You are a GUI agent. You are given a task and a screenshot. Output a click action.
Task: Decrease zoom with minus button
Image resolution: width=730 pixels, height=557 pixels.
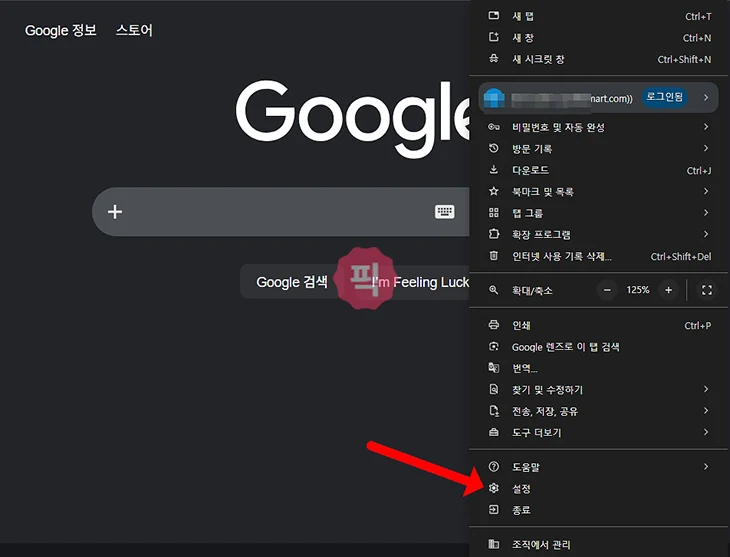[607, 290]
